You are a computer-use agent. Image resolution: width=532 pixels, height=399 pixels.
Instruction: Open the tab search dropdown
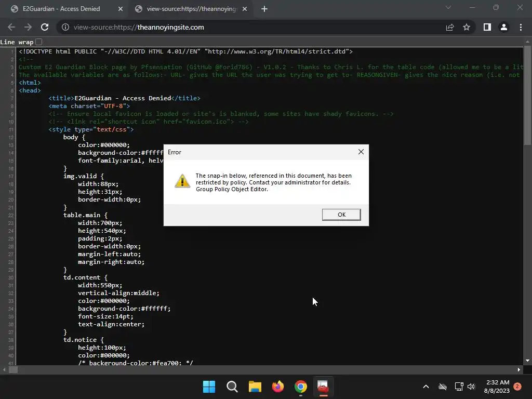[448, 7]
